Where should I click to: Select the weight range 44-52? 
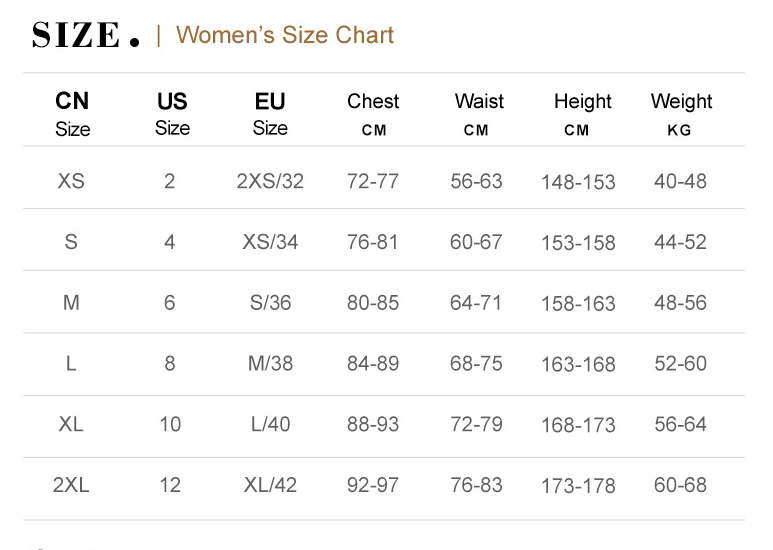click(680, 242)
